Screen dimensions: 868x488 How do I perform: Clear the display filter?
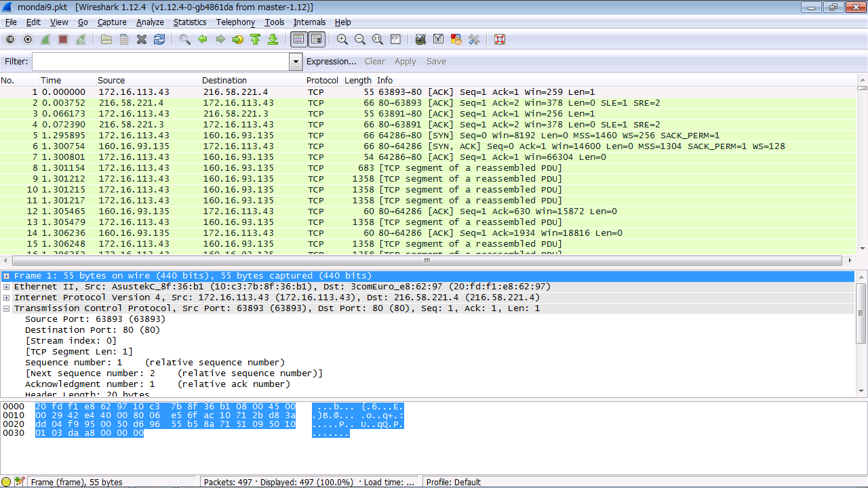pyautogui.click(x=375, y=62)
